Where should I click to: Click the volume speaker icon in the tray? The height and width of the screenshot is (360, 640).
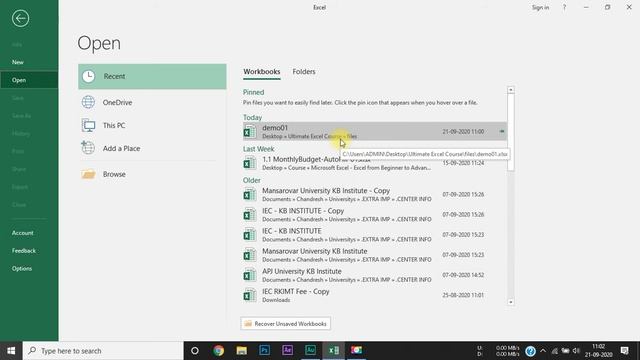(576, 351)
